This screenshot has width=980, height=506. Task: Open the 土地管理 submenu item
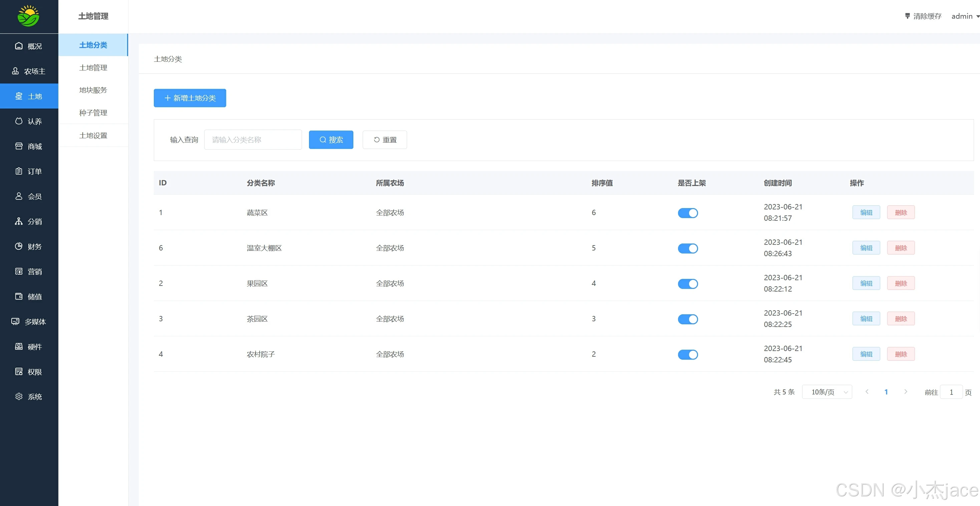(x=93, y=68)
